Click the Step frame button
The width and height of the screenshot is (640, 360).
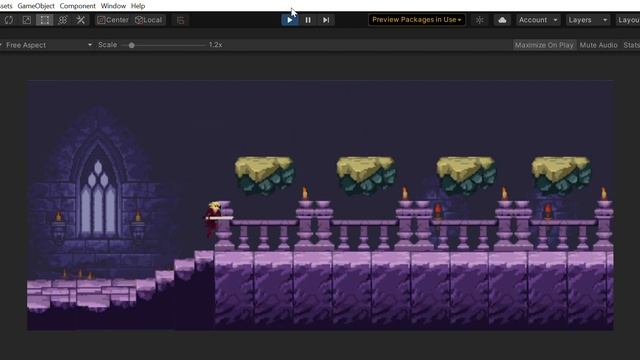point(326,20)
